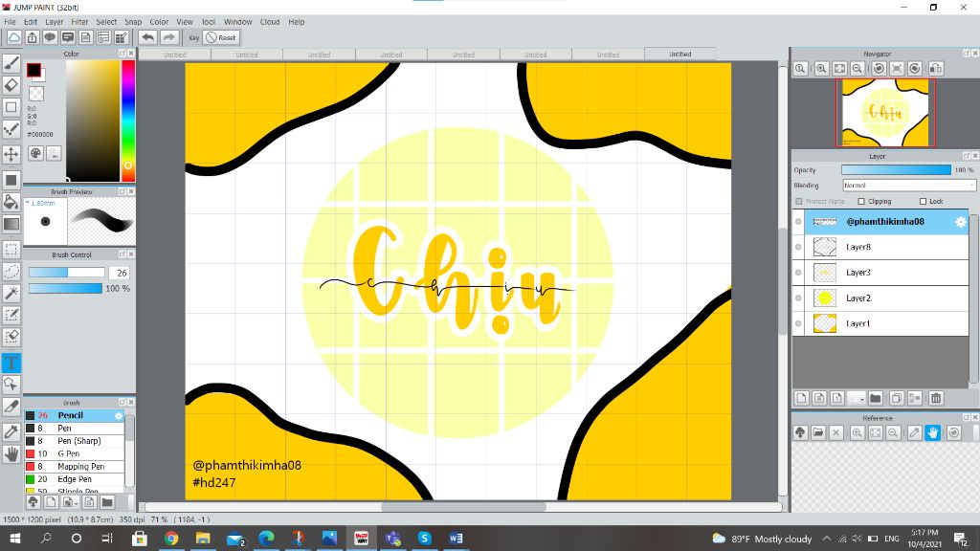Click the Redo arrow
Viewport: 980px width, 551px height.
169,37
